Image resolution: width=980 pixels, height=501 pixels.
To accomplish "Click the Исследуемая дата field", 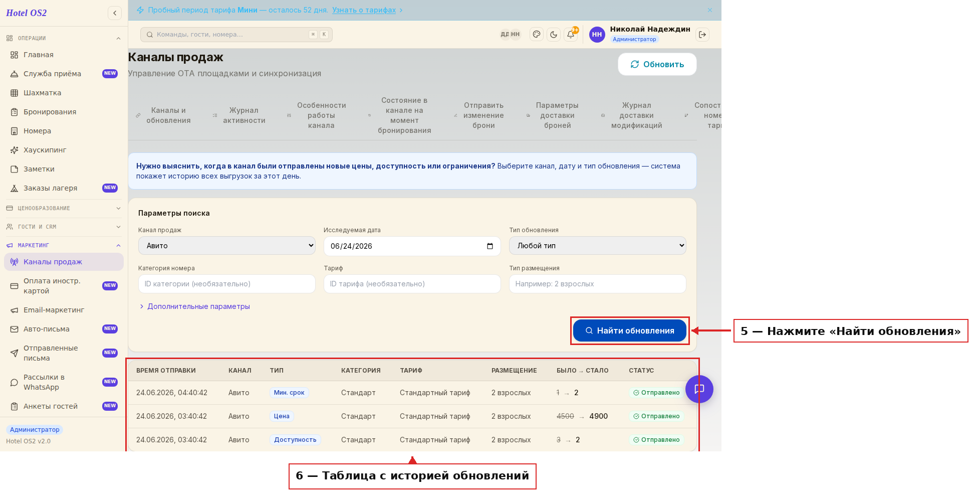I will point(412,246).
